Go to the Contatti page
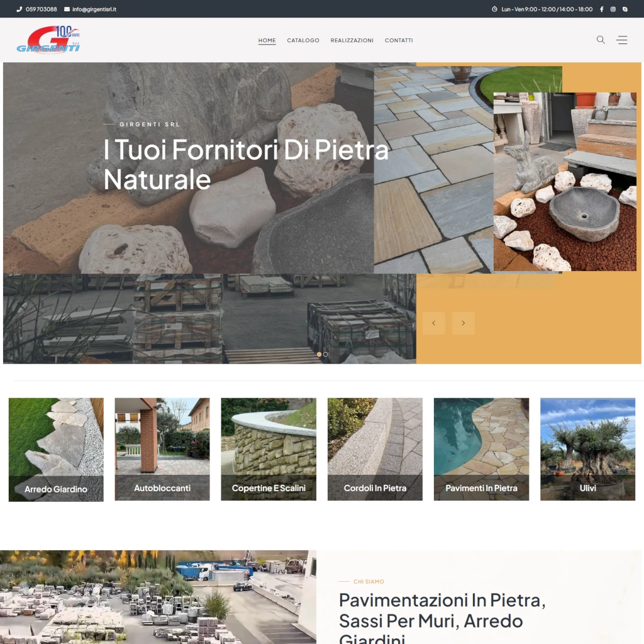 tap(399, 40)
